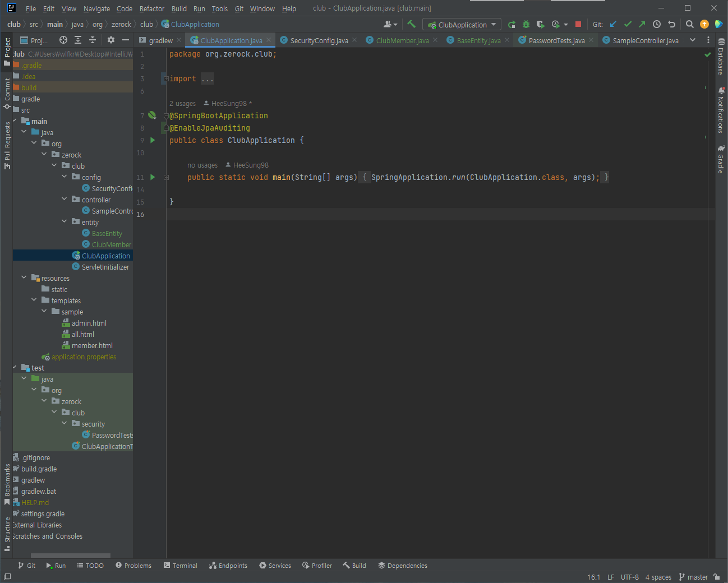
Task: Open the Project view selector dropdown
Action: tap(34, 40)
